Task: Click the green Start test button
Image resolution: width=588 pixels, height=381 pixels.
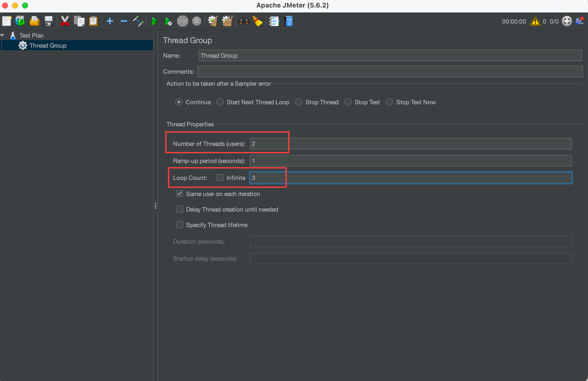Action: pyautogui.click(x=155, y=21)
